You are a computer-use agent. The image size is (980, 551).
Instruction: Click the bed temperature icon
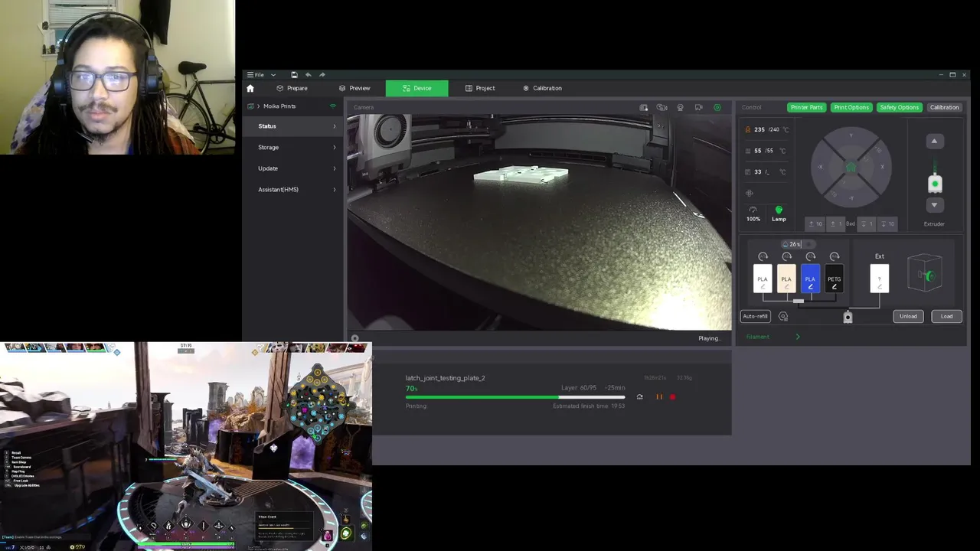(748, 151)
